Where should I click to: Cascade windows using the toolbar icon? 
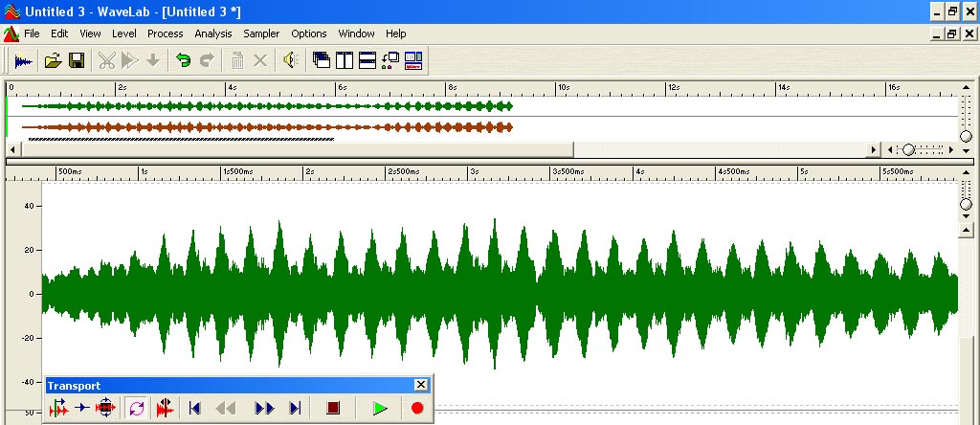coord(322,60)
